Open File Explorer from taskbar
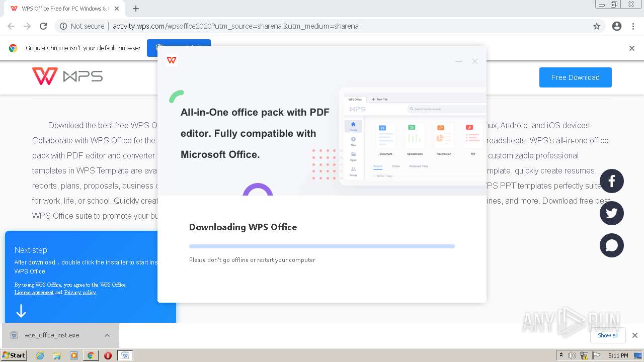The width and height of the screenshot is (644, 362). coord(57,355)
